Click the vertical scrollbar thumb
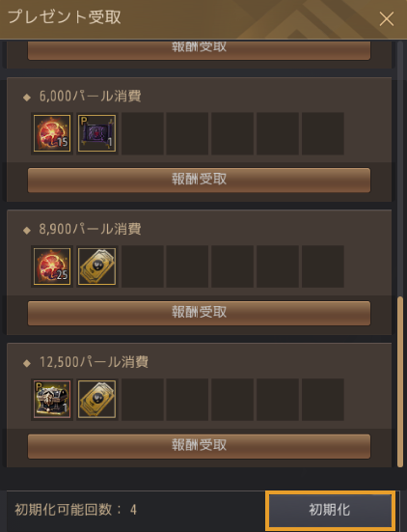407x532 pixels. [400, 381]
